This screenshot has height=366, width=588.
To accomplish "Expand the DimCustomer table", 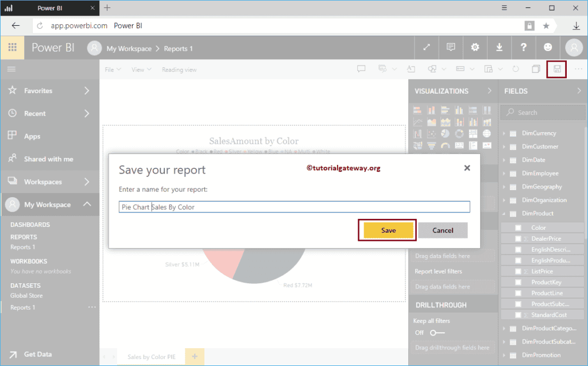I will click(504, 147).
